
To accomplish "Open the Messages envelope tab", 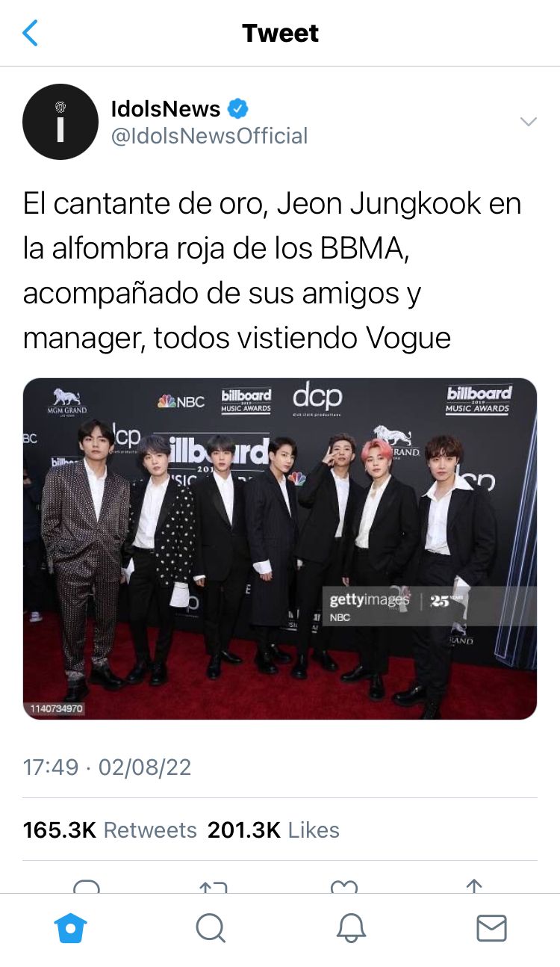I will click(x=491, y=929).
